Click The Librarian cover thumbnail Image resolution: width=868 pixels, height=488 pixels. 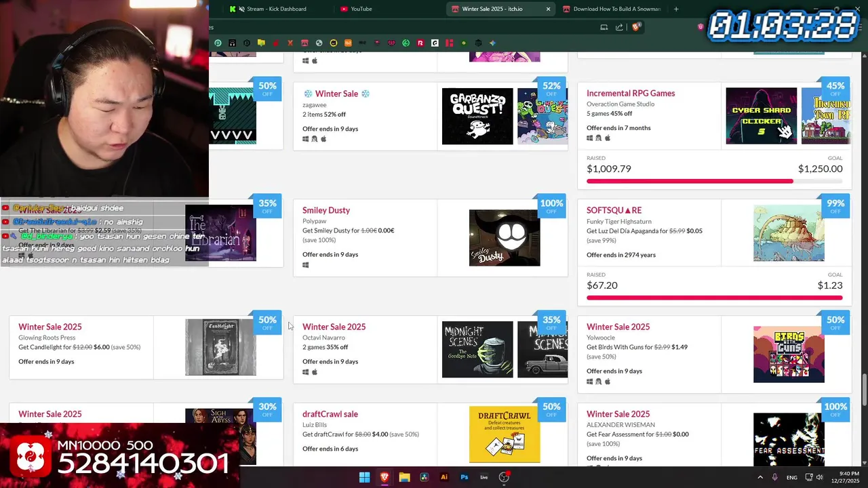tap(220, 233)
